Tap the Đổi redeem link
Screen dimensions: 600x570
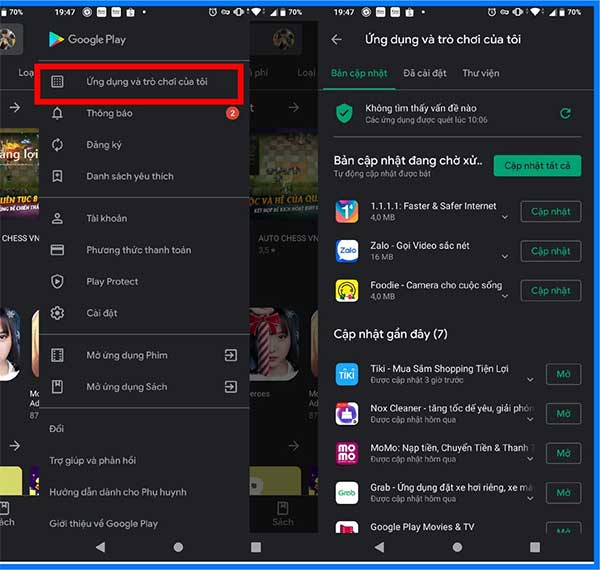tap(57, 429)
